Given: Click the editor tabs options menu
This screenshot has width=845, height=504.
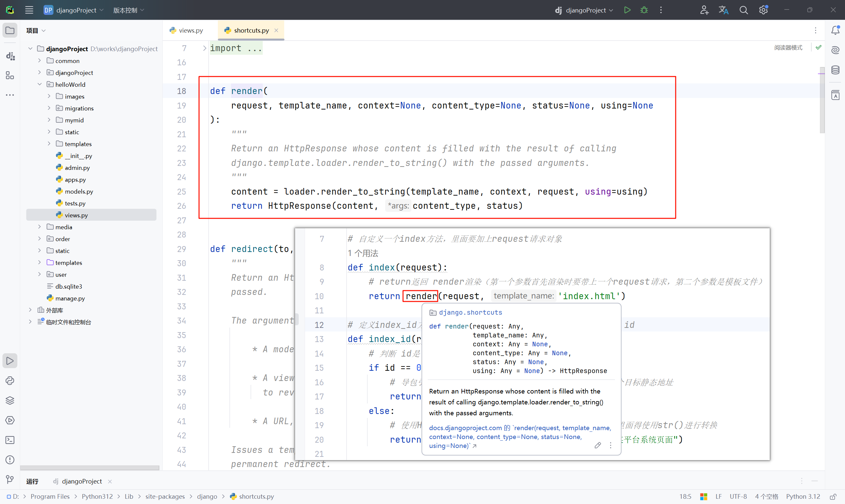Looking at the screenshot, I should [x=815, y=30].
